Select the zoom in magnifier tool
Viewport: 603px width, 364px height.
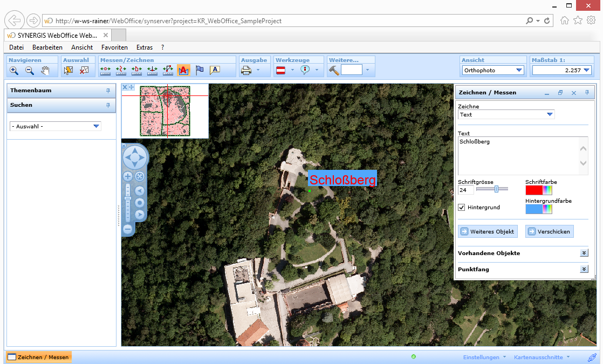pyautogui.click(x=14, y=70)
